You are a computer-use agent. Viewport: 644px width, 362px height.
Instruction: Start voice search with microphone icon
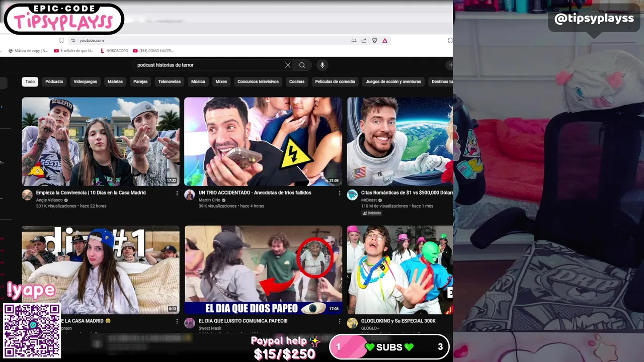click(323, 65)
